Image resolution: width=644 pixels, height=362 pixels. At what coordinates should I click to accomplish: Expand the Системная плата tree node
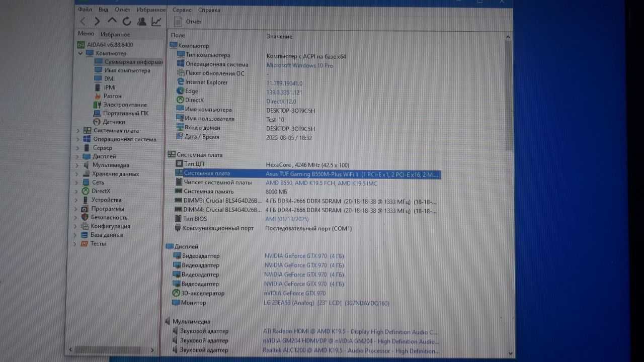(x=77, y=131)
